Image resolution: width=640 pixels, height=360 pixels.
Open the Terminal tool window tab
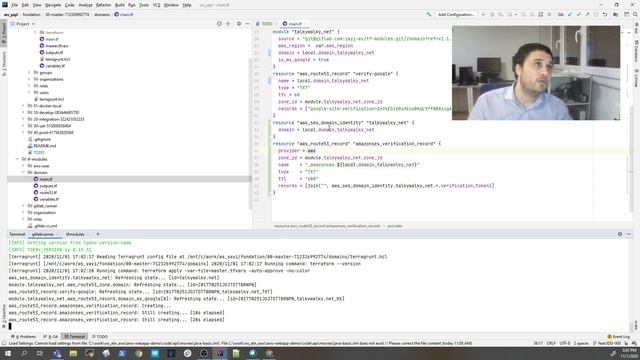pyautogui.click(x=75, y=337)
